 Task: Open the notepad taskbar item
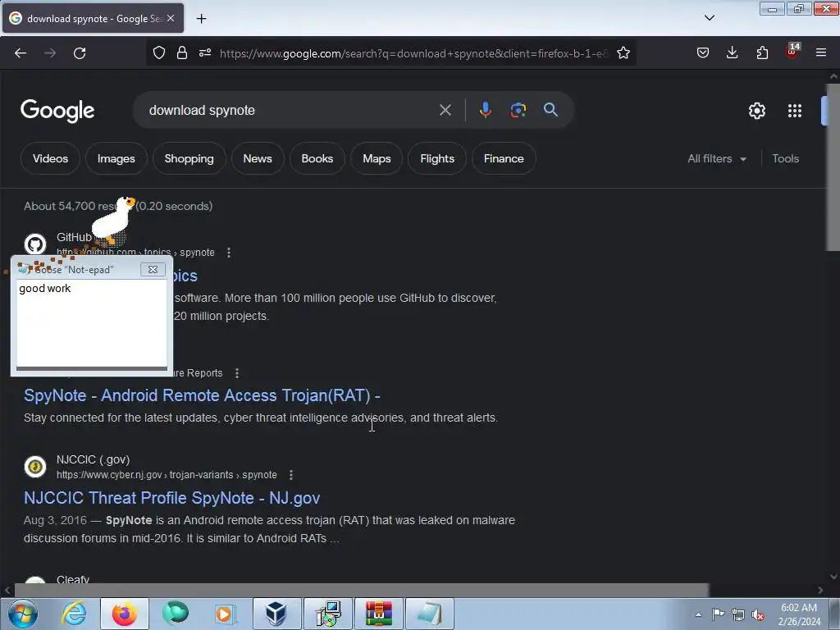[430, 614]
